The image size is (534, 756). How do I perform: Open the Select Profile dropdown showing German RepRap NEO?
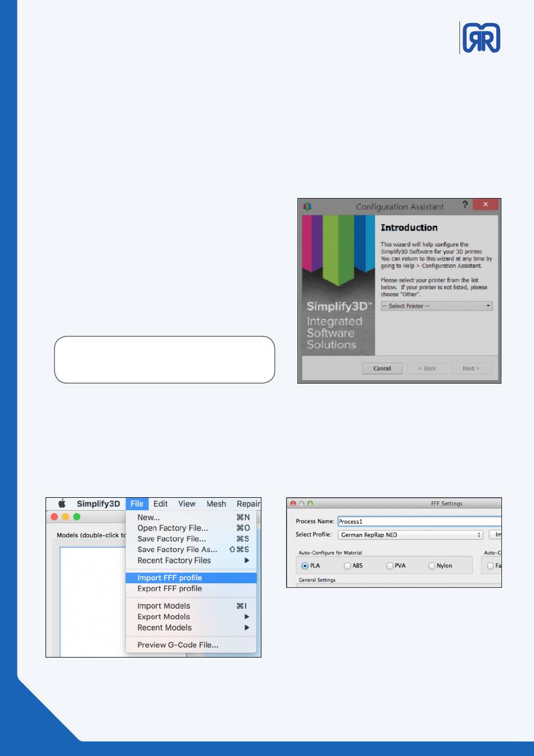(x=410, y=534)
